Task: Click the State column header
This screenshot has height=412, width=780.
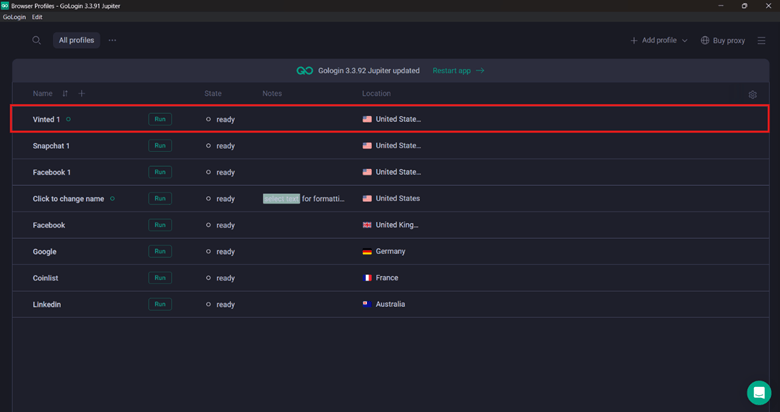Action: coord(213,94)
